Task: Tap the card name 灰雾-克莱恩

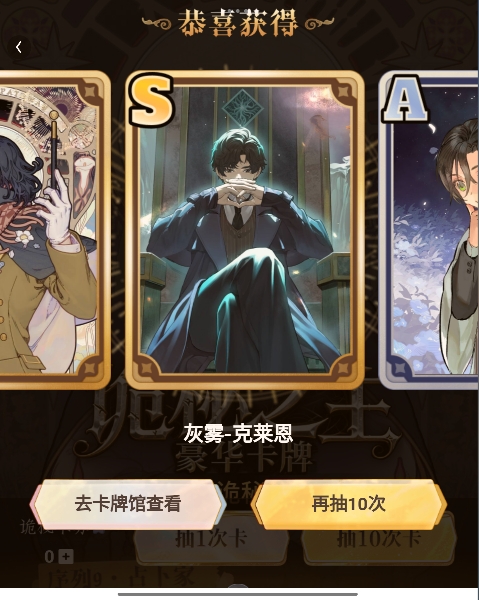Action: click(x=238, y=433)
